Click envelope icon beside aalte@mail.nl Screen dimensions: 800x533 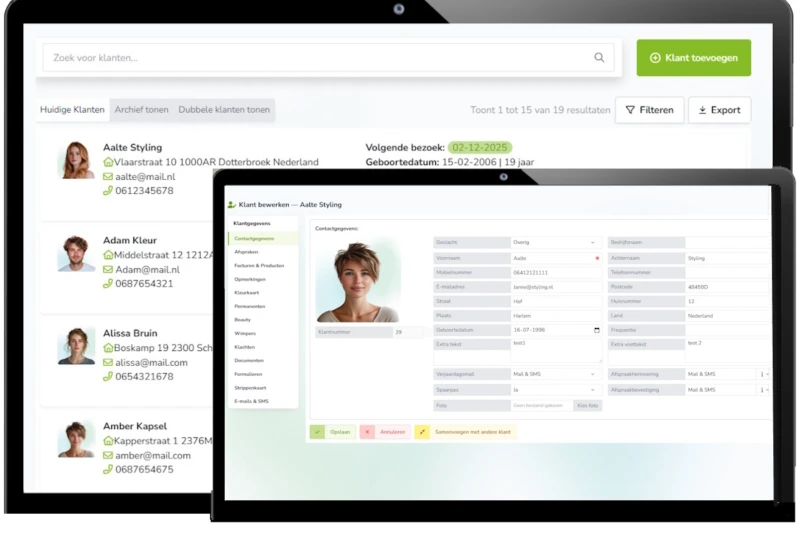click(x=108, y=176)
